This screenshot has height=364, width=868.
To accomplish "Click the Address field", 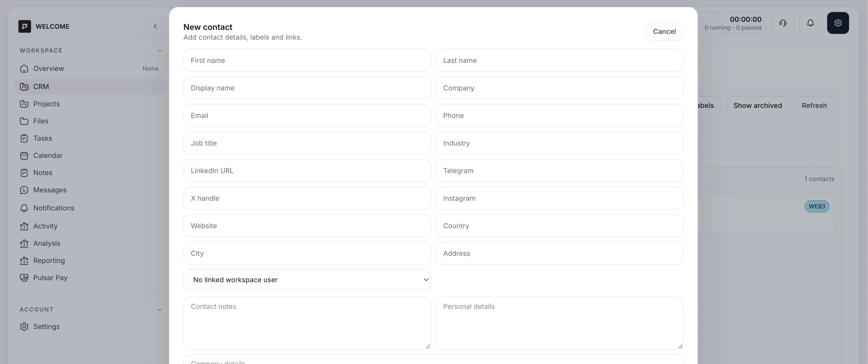I will click(x=559, y=254).
